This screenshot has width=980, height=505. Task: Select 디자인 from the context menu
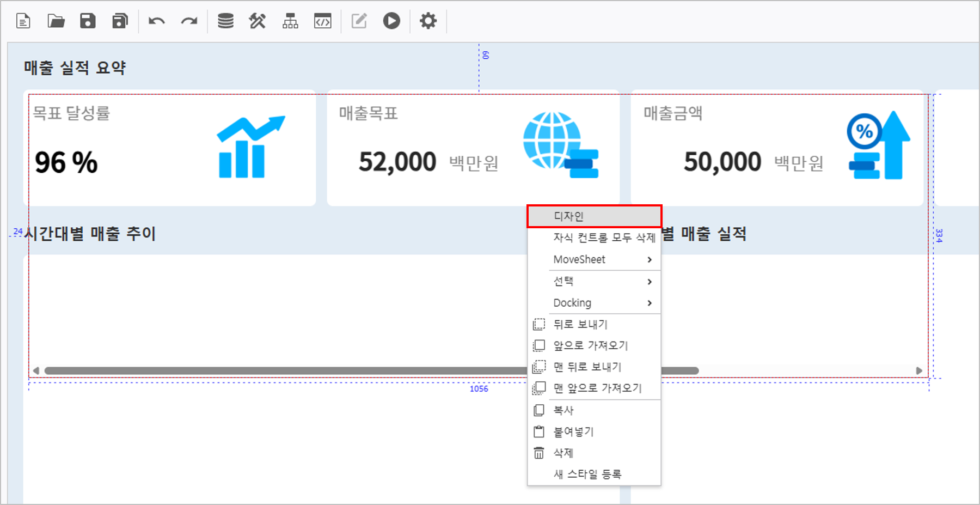[594, 216]
